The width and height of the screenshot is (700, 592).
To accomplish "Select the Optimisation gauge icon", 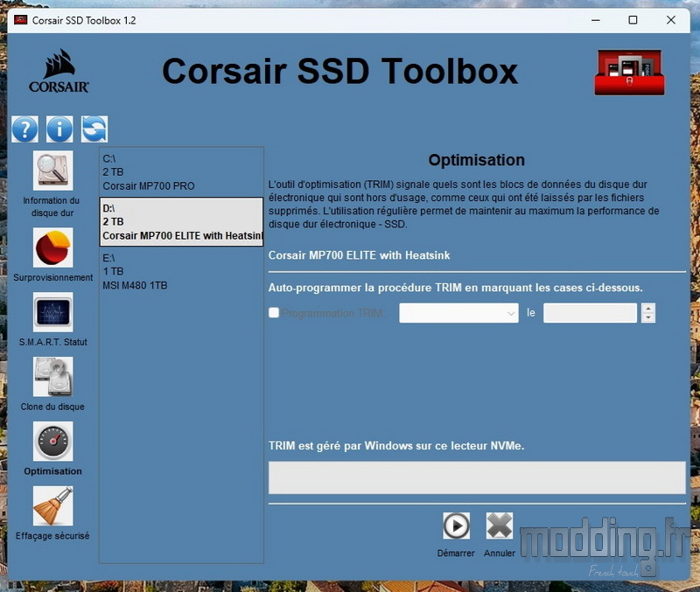I will tap(52, 442).
